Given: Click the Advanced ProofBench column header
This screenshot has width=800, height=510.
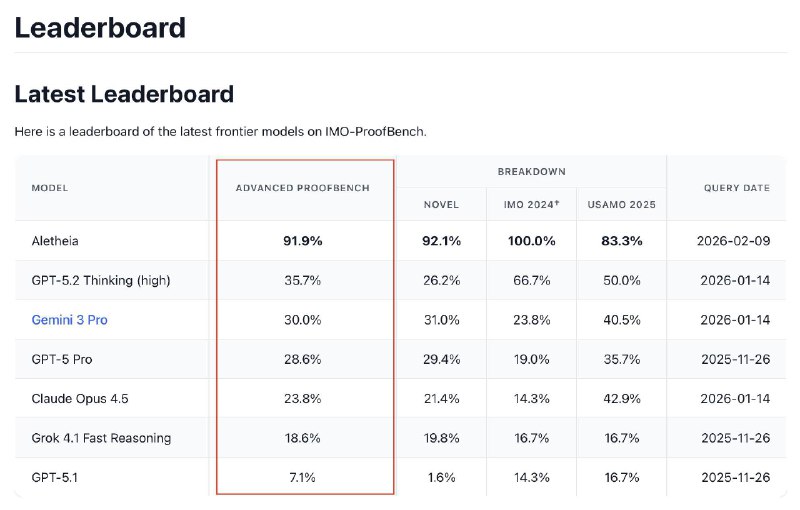Looking at the screenshot, I should (305, 188).
